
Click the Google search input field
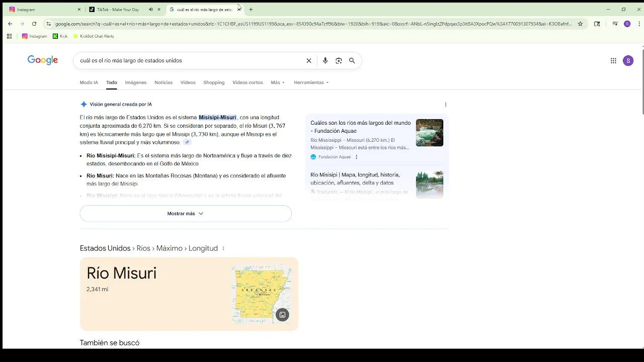coord(191,60)
